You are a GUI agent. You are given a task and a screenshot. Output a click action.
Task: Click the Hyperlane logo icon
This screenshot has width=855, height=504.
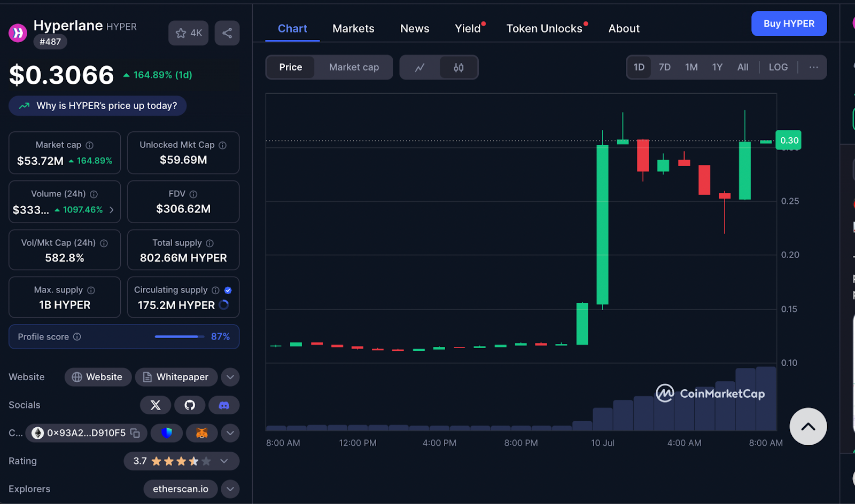pos(18,33)
